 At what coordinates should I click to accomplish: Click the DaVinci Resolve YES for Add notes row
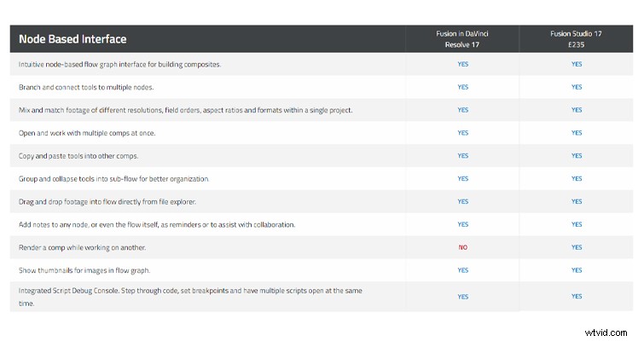coord(462,224)
